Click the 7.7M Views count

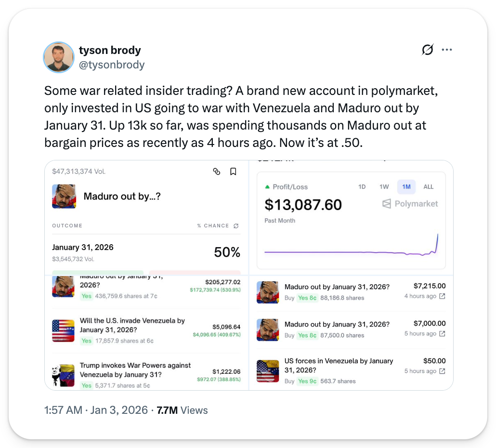(182, 410)
